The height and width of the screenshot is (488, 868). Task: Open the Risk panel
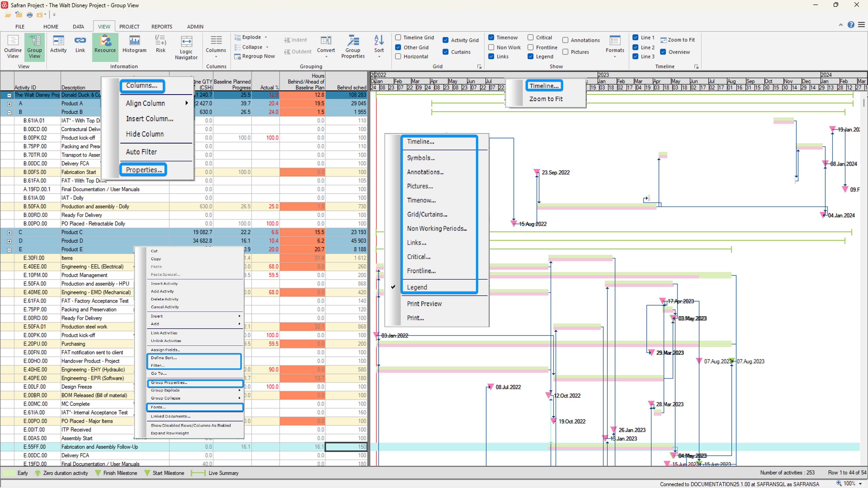[161, 44]
